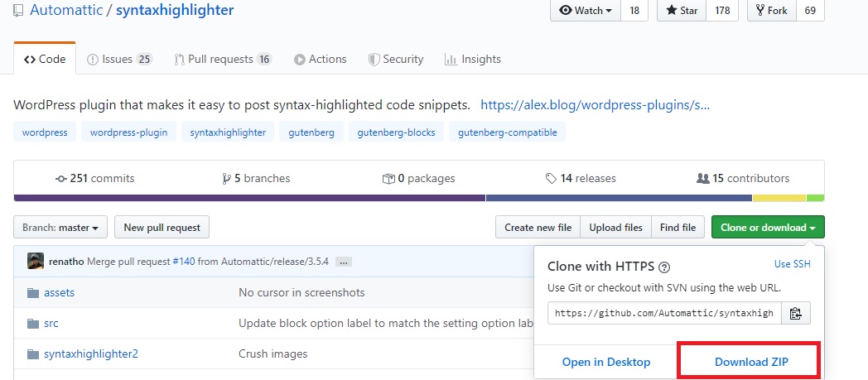Click the syntaxhighlighter2 folder icon
The height and width of the screenshot is (380, 868).
33,354
